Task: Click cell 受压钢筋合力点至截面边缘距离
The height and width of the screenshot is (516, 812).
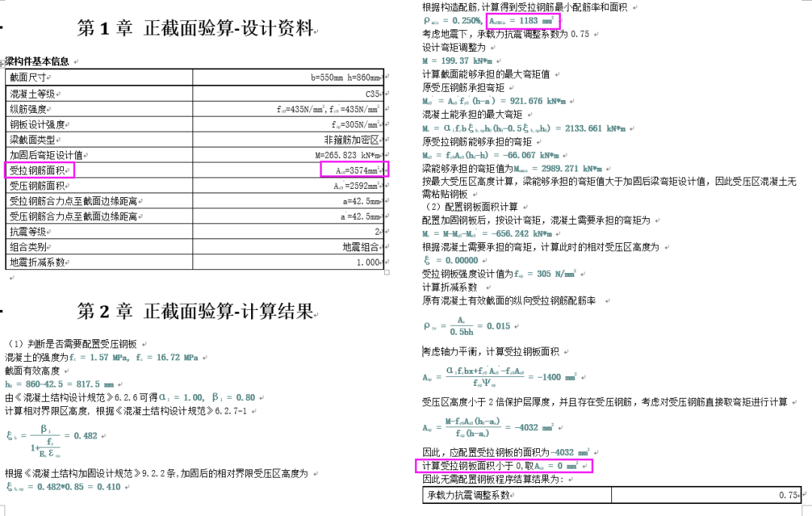Action: click(99, 216)
